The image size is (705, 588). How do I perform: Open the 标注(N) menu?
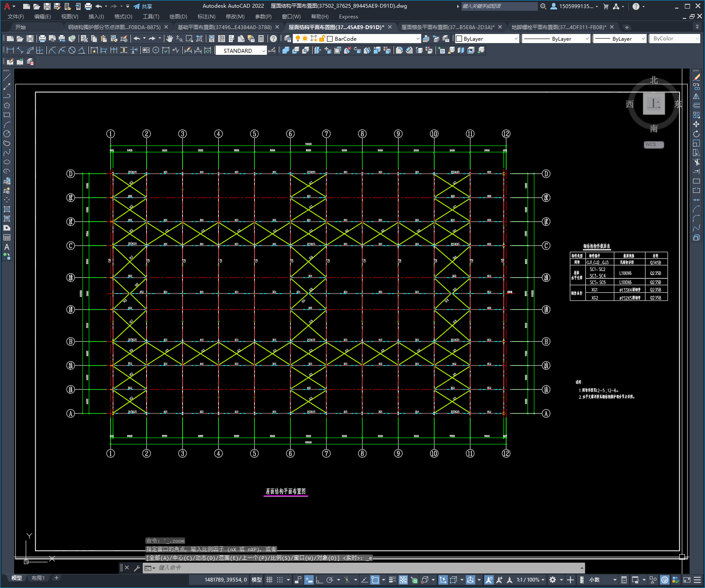pos(206,17)
